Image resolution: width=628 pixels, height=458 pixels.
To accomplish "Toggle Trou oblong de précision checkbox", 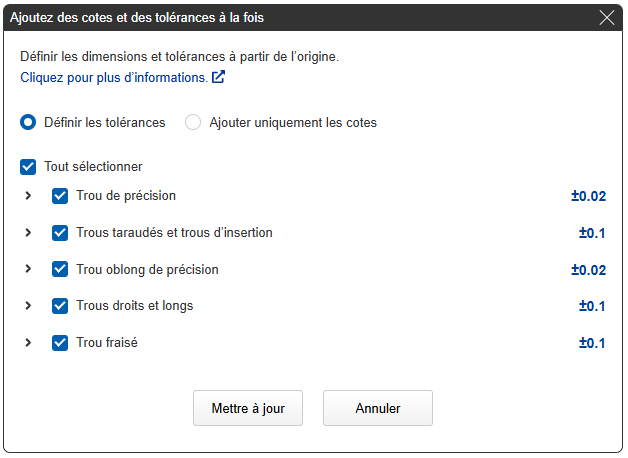I will coord(60,270).
